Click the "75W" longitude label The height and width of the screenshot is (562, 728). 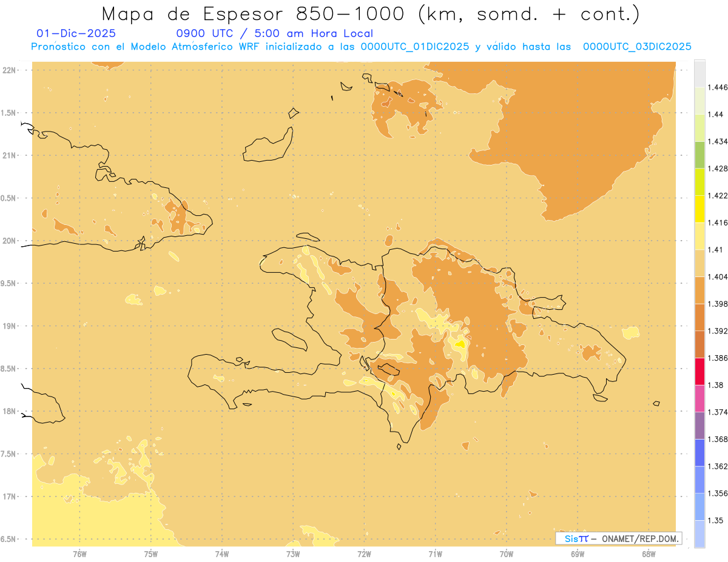150,554
